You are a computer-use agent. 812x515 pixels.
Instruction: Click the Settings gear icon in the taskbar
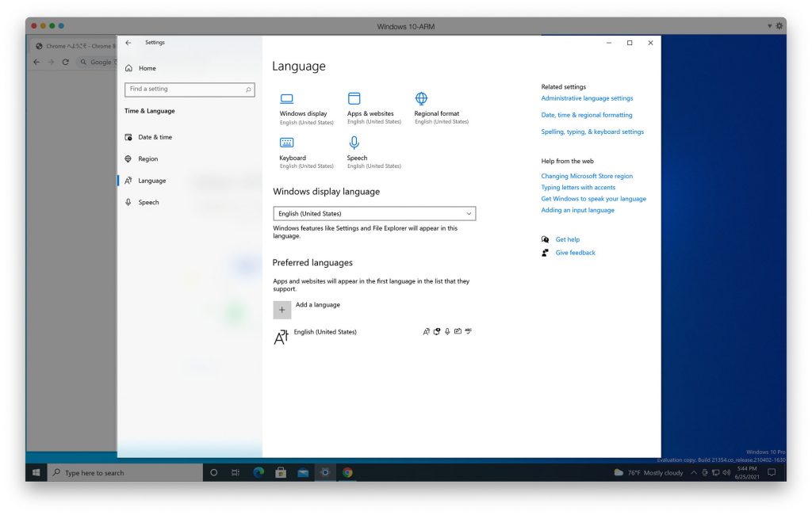tap(325, 472)
